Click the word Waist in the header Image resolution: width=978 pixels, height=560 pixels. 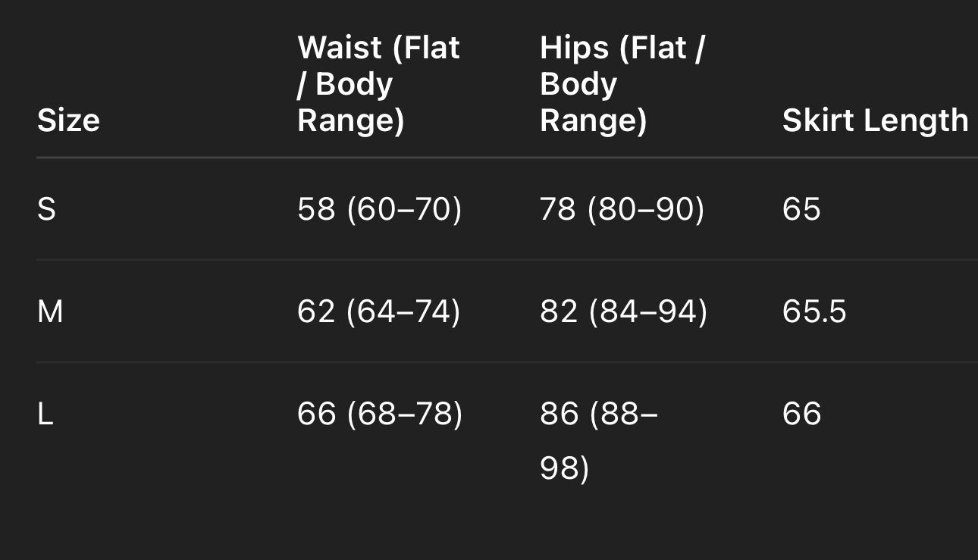340,48
